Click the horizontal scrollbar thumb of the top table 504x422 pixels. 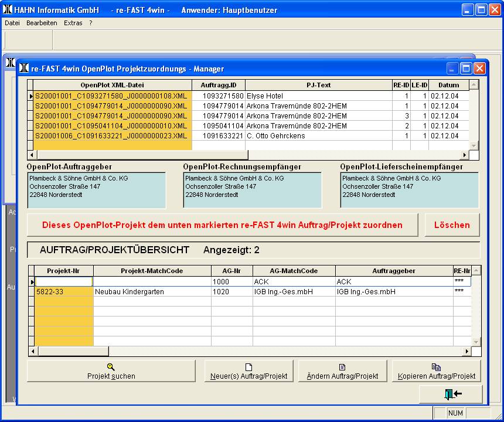(142, 155)
